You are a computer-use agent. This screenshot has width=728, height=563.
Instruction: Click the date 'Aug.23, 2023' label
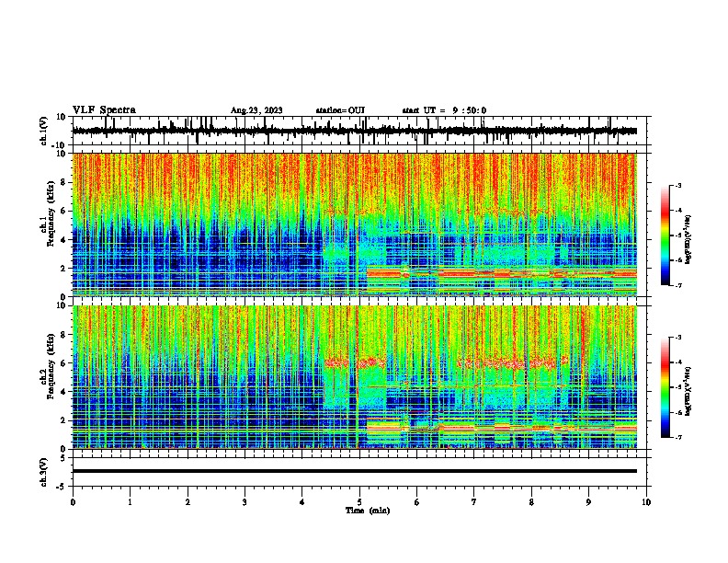point(256,110)
